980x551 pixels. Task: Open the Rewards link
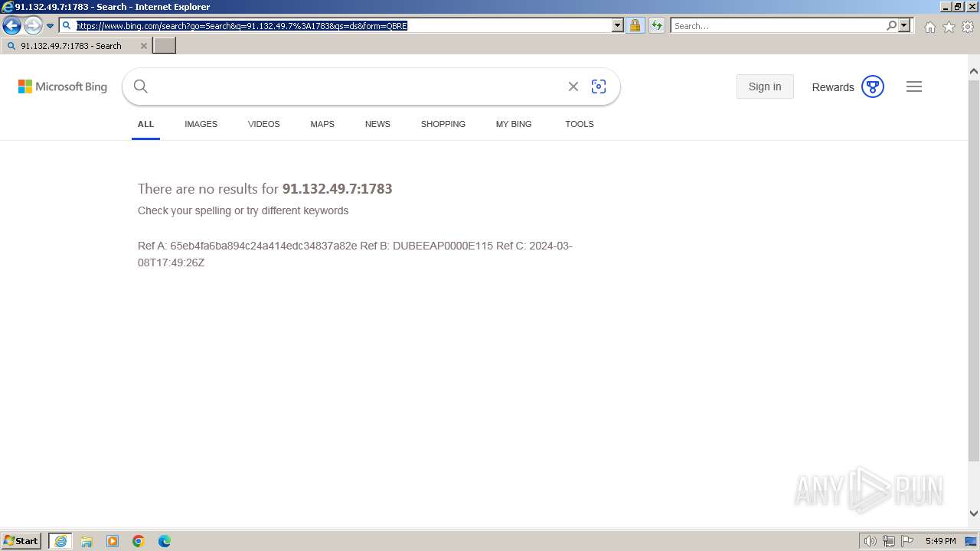[833, 87]
